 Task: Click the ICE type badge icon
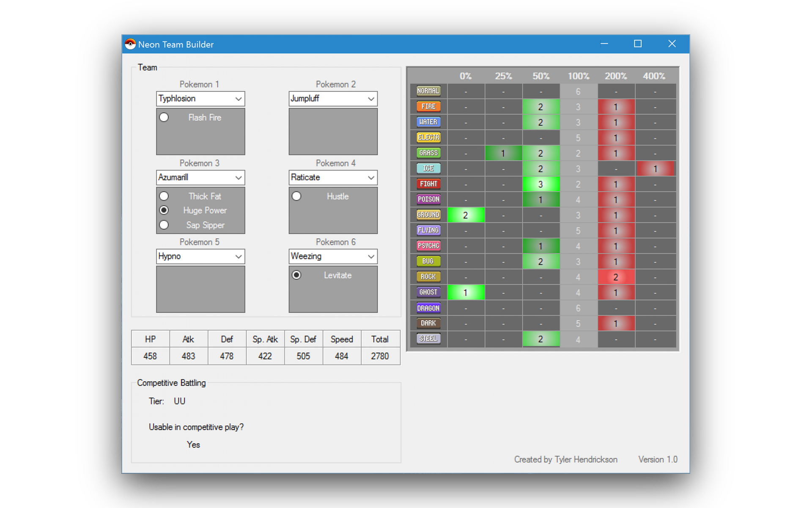[428, 168]
